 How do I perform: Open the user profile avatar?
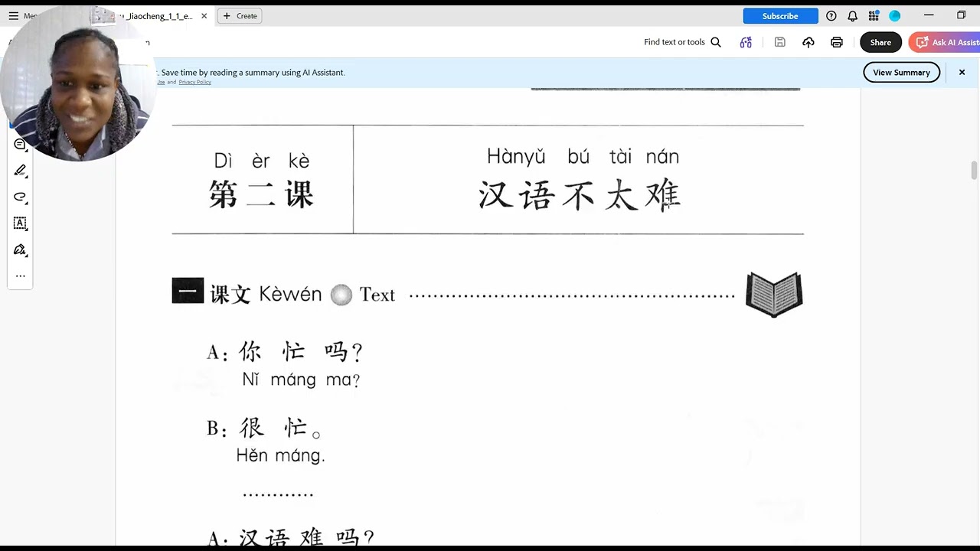point(894,15)
